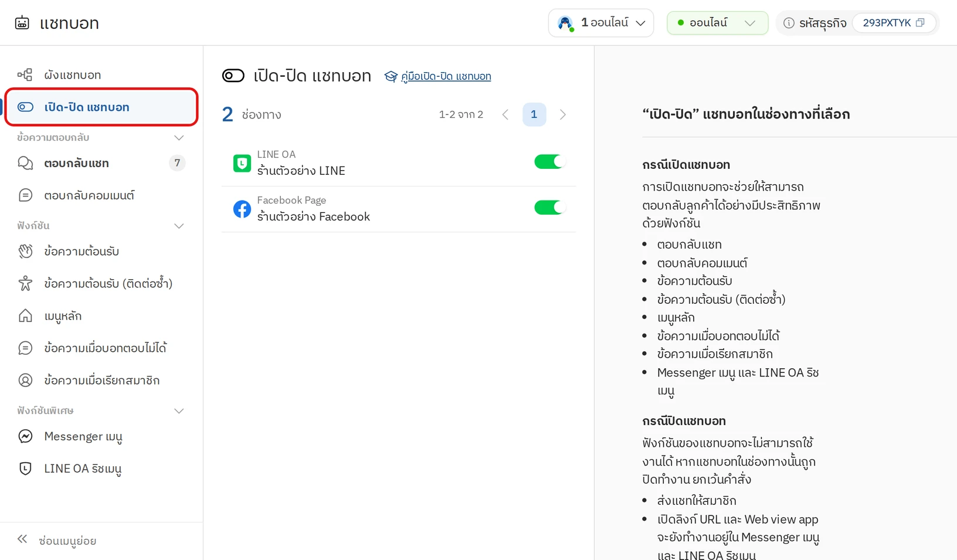Collapse the ฟังก์ชันพิเศษ section
The width and height of the screenshot is (957, 560).
[179, 411]
